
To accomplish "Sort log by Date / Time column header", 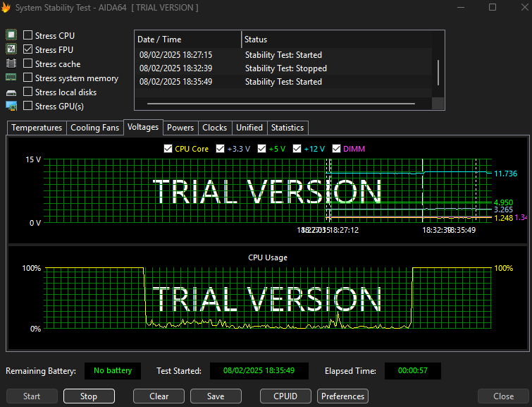I will click(x=188, y=40).
